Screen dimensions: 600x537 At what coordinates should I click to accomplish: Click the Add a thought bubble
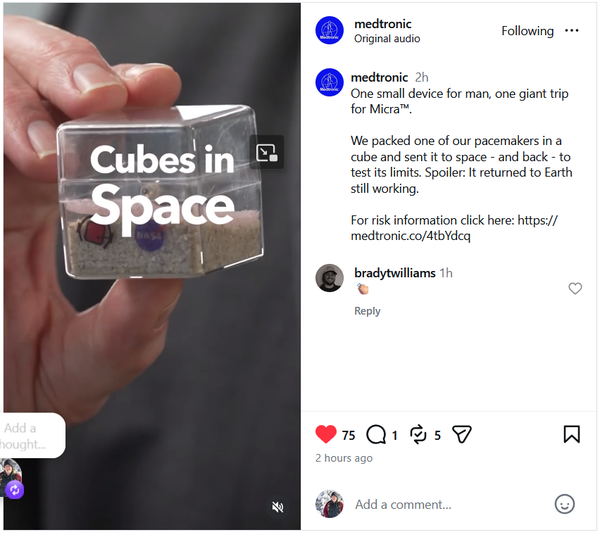[32, 436]
